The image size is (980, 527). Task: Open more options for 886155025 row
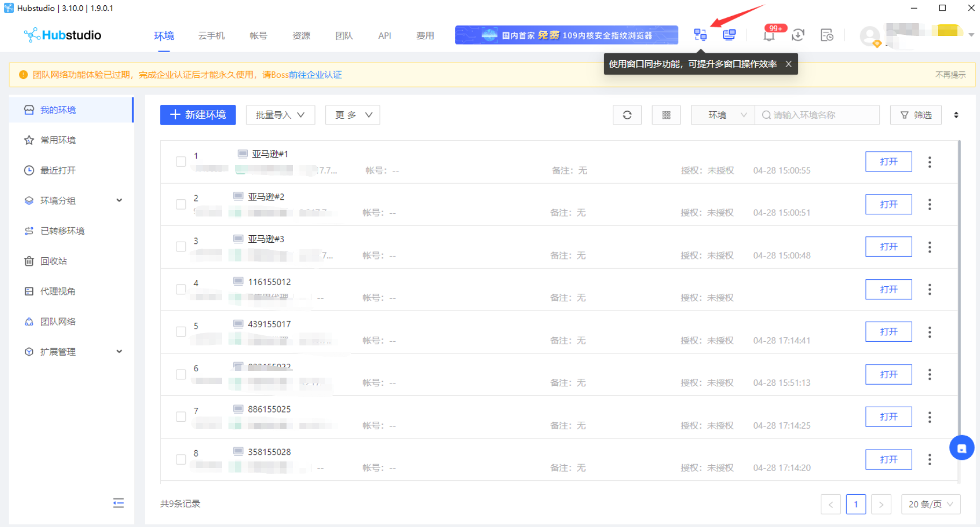[x=929, y=417]
